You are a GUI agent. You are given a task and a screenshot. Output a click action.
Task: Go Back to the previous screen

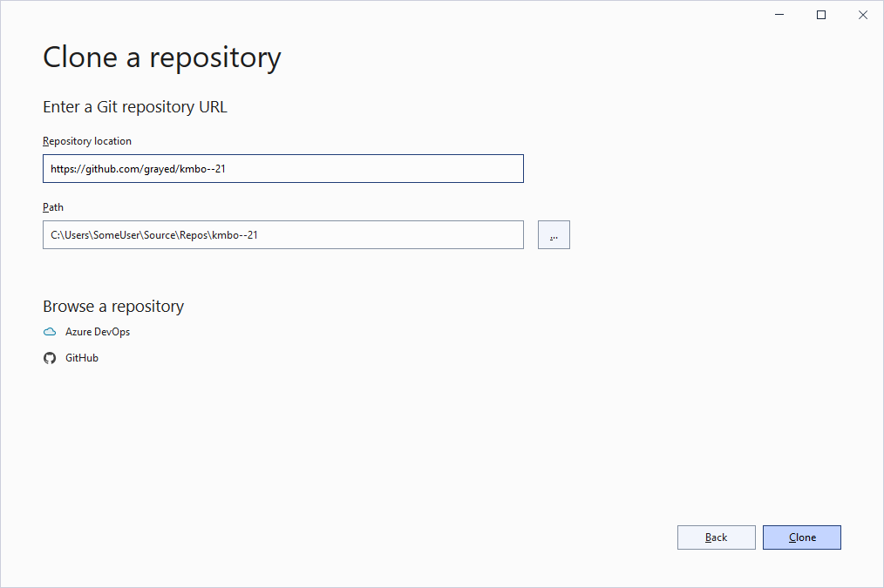(x=716, y=537)
